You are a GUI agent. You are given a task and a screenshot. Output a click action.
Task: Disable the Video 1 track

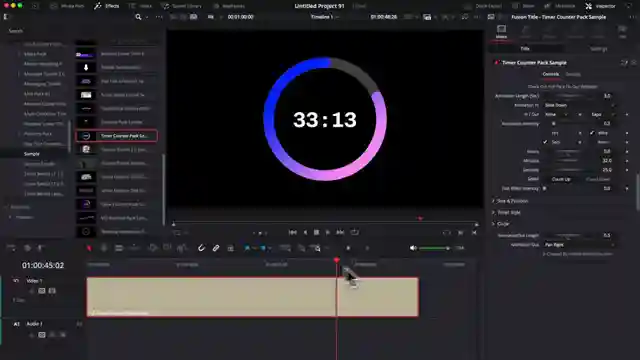[x=52, y=291]
